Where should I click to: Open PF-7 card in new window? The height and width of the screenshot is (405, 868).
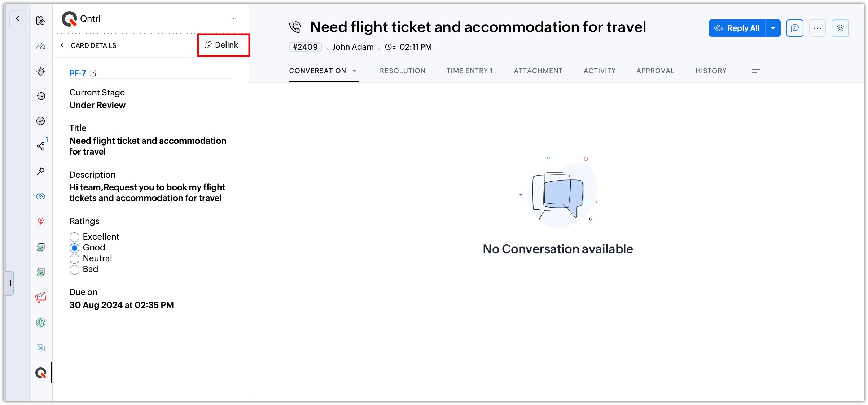93,73
